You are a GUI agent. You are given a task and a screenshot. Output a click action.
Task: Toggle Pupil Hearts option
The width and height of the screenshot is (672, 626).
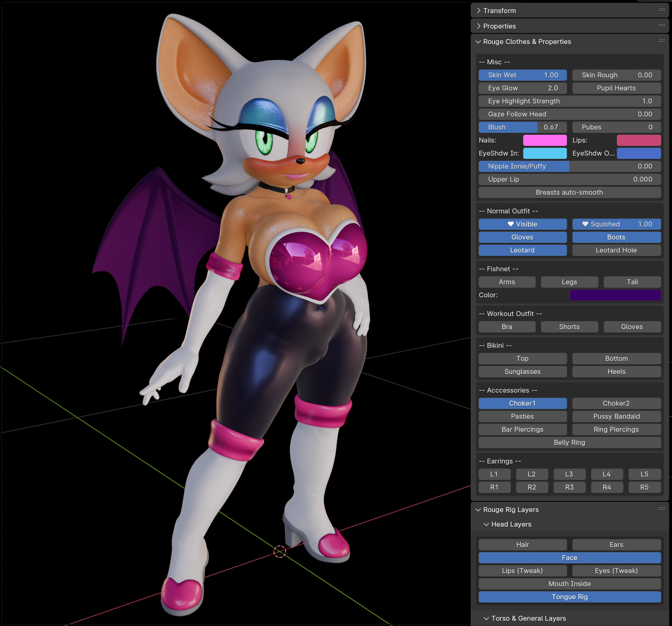point(617,88)
